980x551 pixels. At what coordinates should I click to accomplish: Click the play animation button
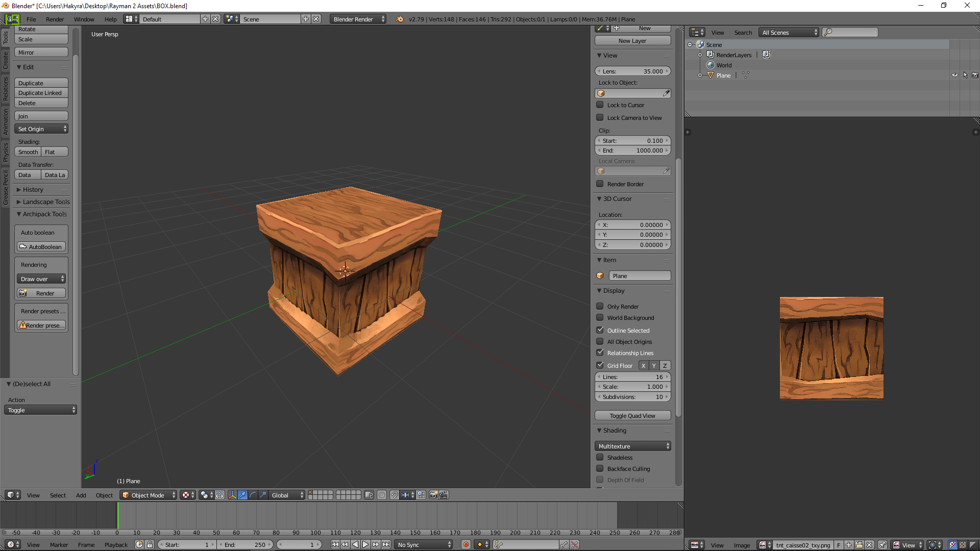click(365, 545)
